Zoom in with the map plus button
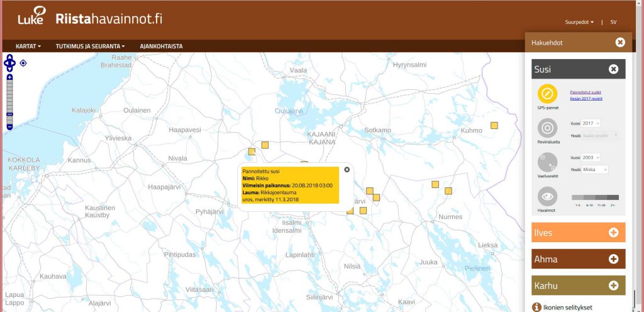 click(9, 77)
